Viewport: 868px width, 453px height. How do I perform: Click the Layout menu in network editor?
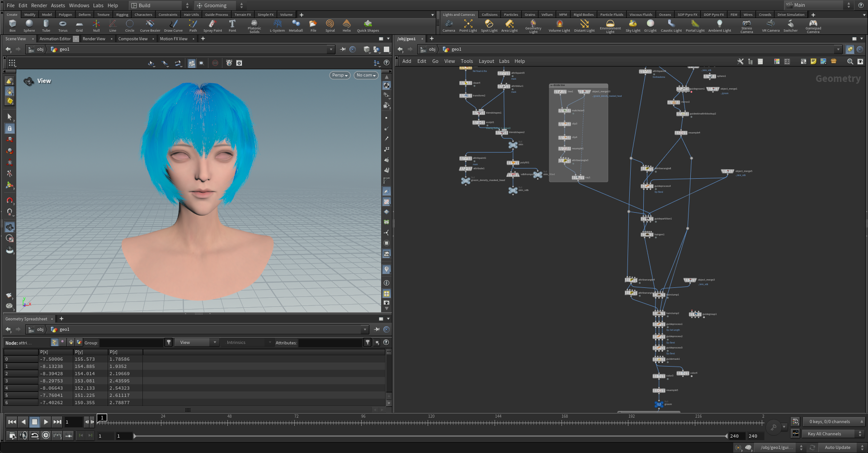pyautogui.click(x=486, y=61)
